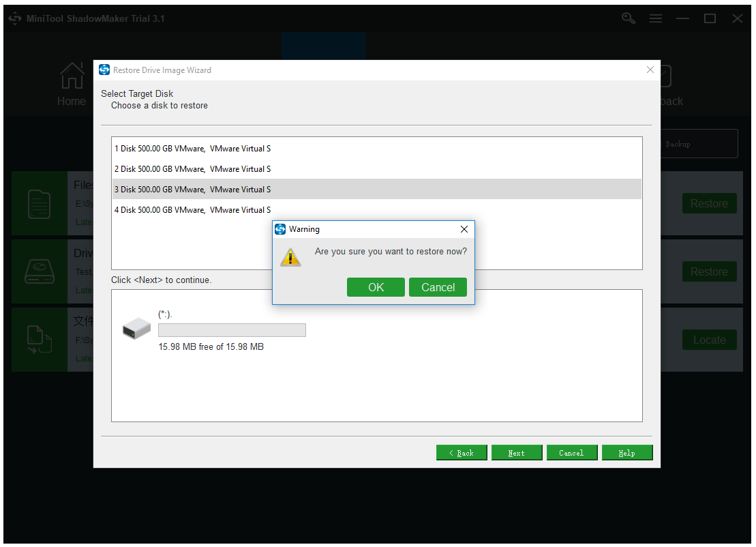Screen dimensions: 756x547
Task: Click the first Restore button in background list
Action: pos(709,203)
